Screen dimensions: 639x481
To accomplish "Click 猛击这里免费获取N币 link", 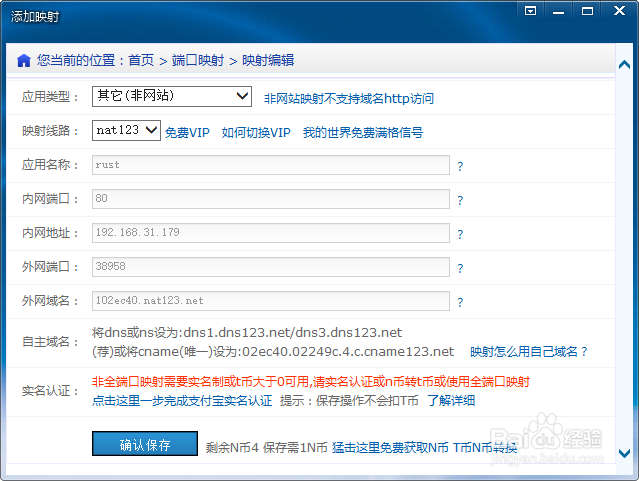I will 390,448.
